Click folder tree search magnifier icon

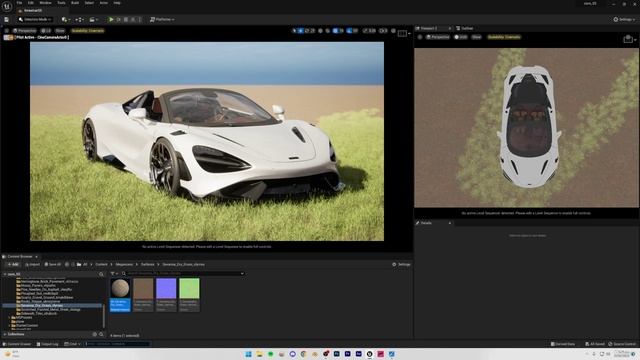[x=101, y=274]
